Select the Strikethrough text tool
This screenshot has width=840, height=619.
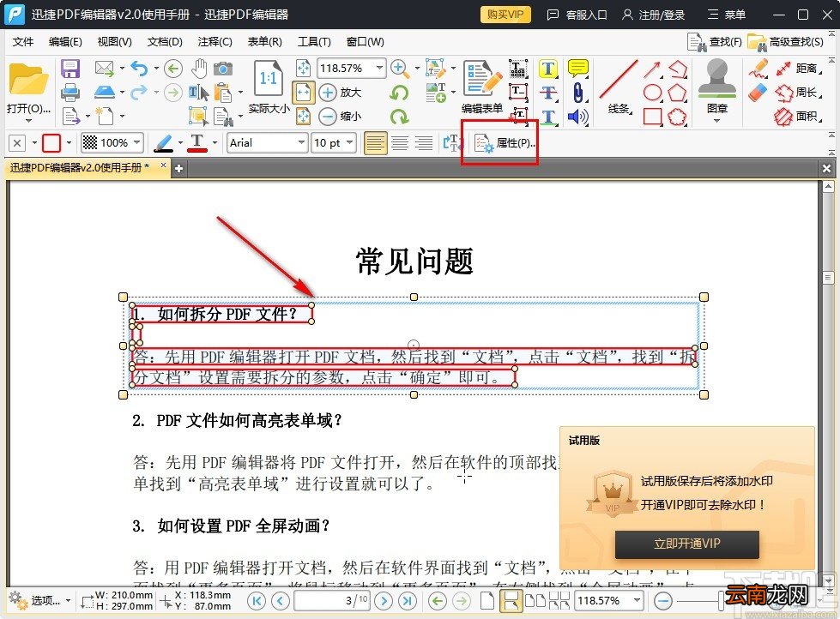click(547, 93)
